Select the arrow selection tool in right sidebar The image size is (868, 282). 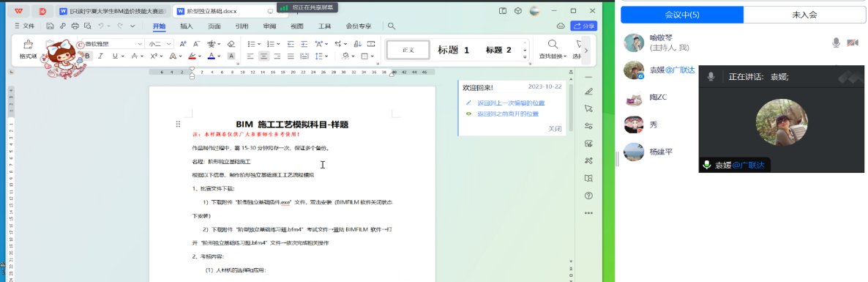(588, 108)
